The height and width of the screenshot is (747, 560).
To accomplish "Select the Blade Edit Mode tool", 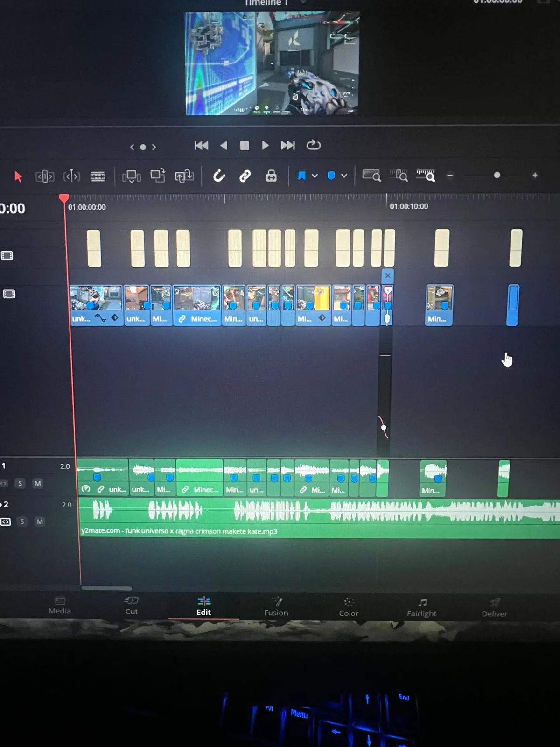I will tap(98, 176).
